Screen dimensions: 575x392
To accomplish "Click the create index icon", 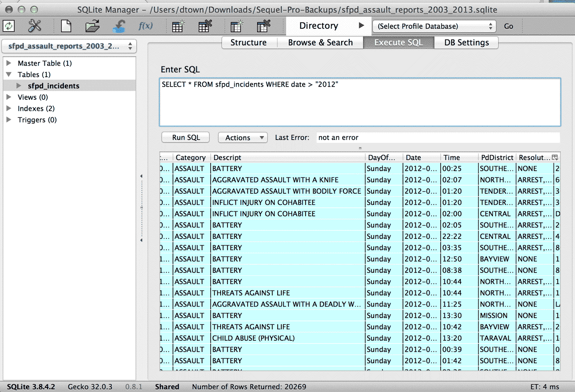I will [236, 26].
